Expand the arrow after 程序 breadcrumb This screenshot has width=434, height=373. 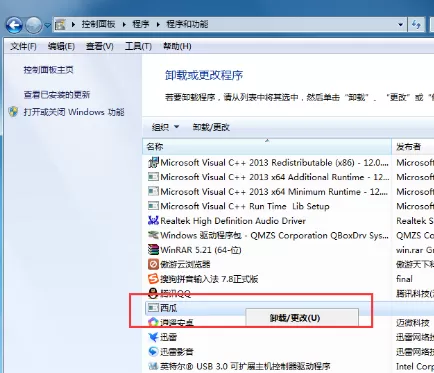158,24
